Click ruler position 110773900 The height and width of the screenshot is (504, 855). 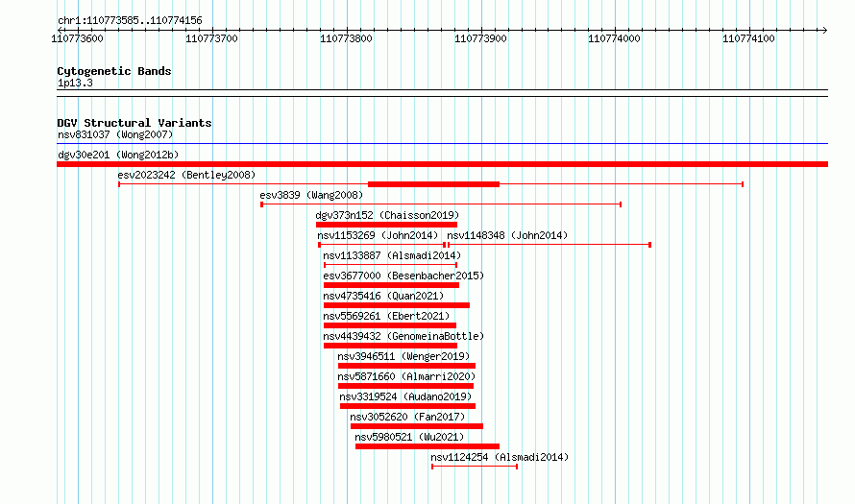[x=480, y=38]
